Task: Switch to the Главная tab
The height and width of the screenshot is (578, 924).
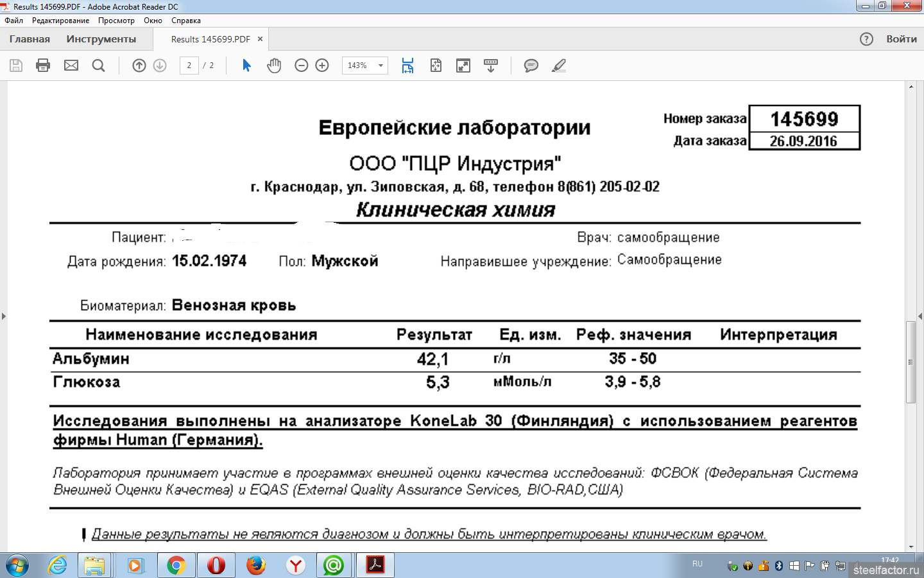Action: 30,39
